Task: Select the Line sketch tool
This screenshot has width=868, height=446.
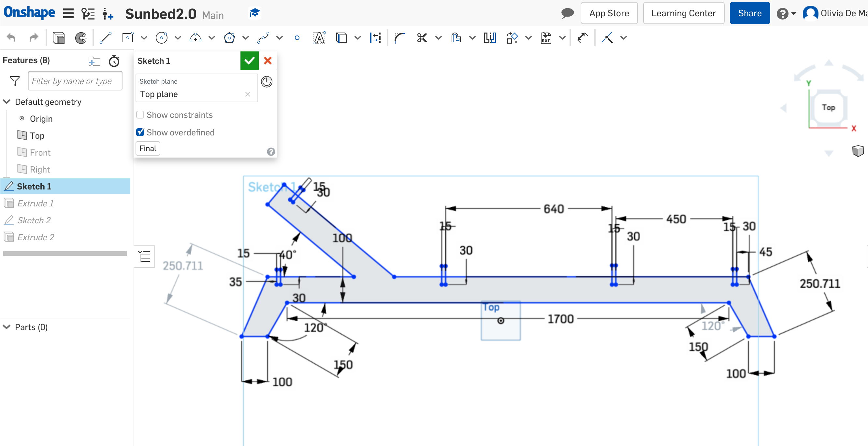Action: (x=106, y=38)
